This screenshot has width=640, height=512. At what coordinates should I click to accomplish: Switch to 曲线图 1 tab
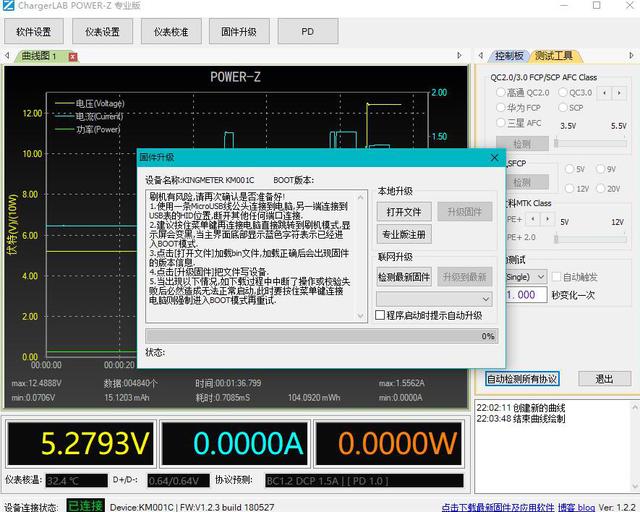tap(39, 56)
